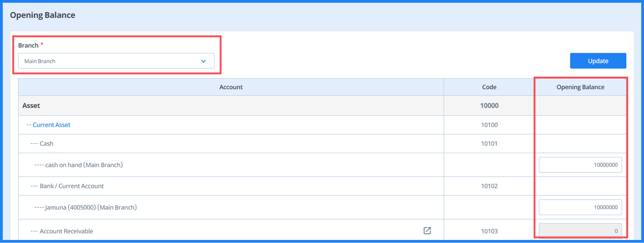Open the Current Asset link
The width and height of the screenshot is (644, 243).
pyautogui.click(x=51, y=125)
